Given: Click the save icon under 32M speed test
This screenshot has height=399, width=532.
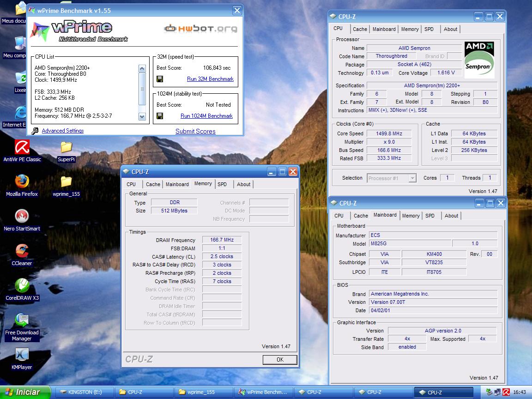Looking at the screenshot, I should (x=160, y=79).
